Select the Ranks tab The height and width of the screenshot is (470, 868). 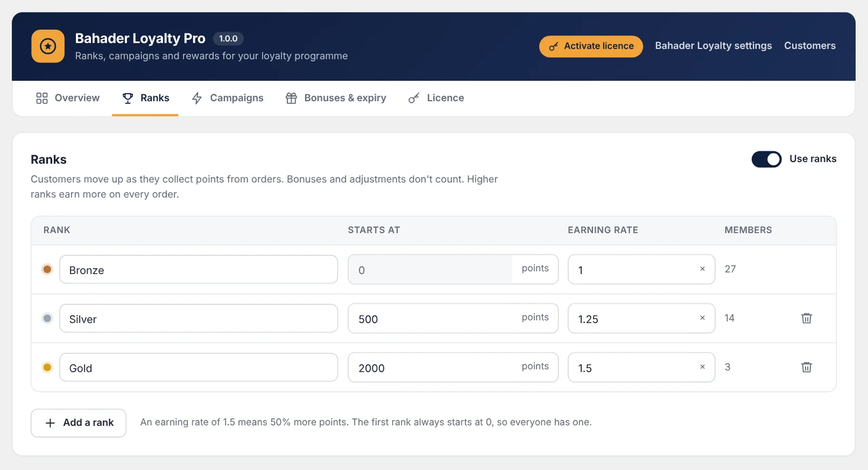(145, 98)
